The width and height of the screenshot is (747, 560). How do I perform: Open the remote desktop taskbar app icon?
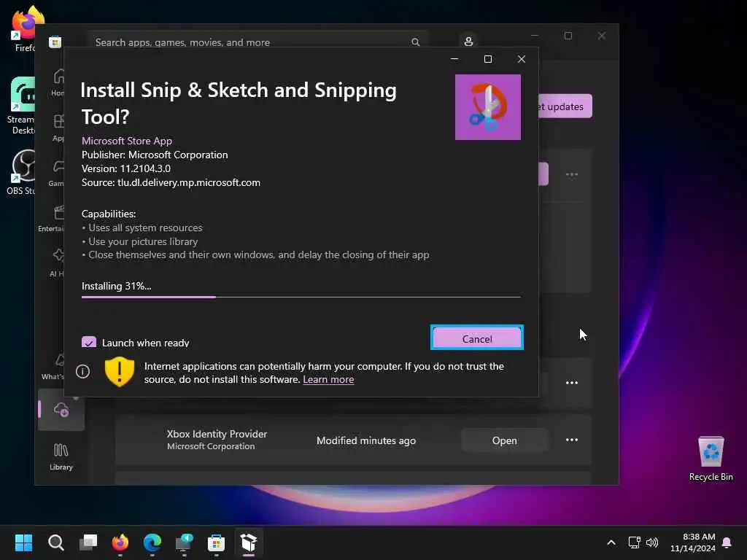pyautogui.click(x=184, y=542)
